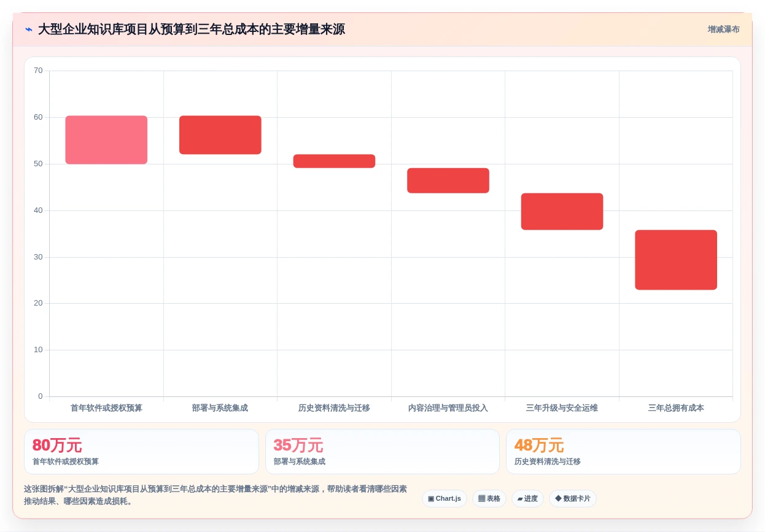Click axis label 三年升级与安全运维

point(562,408)
